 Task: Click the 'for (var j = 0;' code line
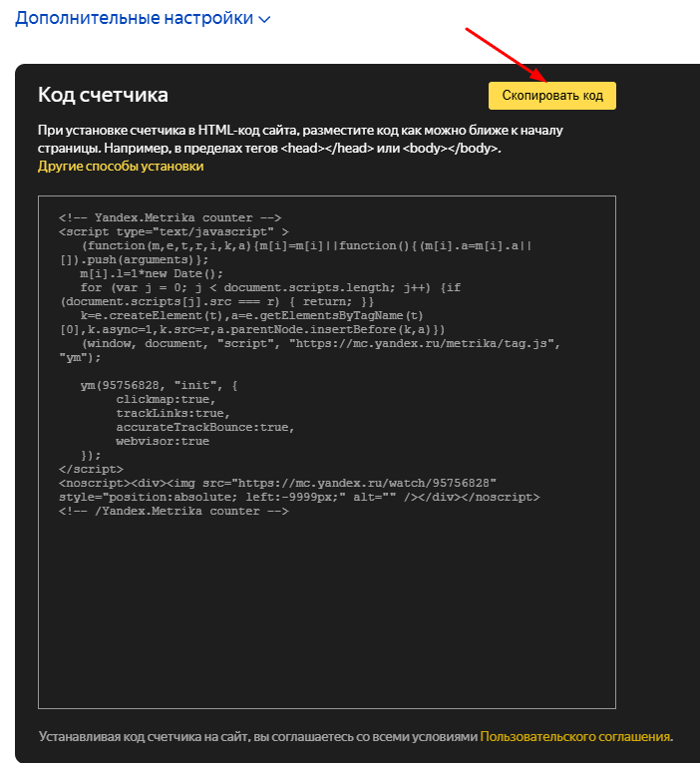[270, 287]
